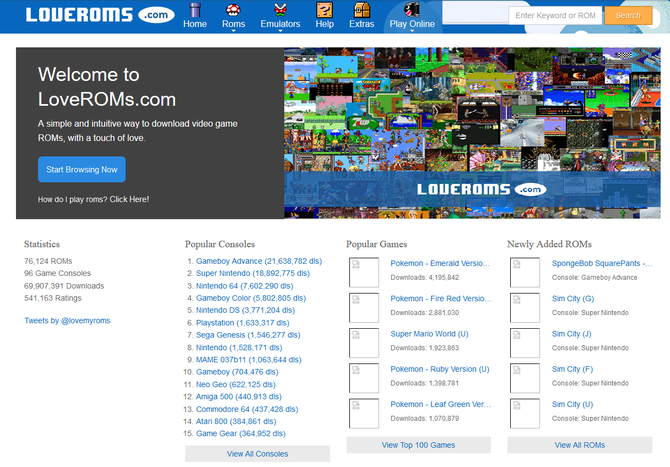Open the Help menu item
The image size is (670, 467).
[x=325, y=24]
